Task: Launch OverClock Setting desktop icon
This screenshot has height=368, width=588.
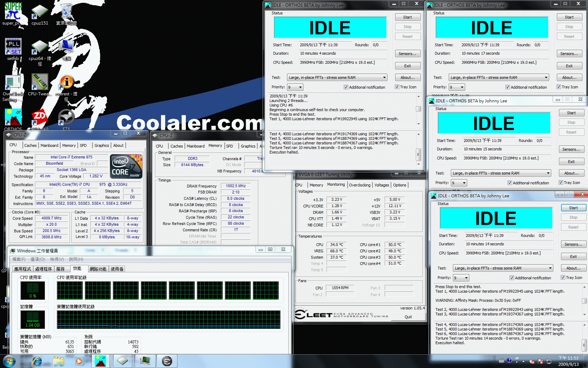Action: tap(13, 88)
